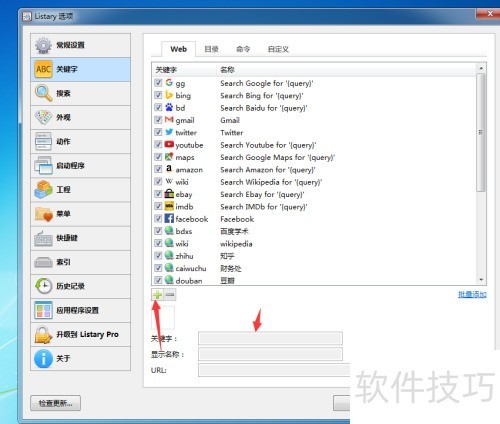
Task: Click the green plus add keyword icon
Action: (157, 295)
